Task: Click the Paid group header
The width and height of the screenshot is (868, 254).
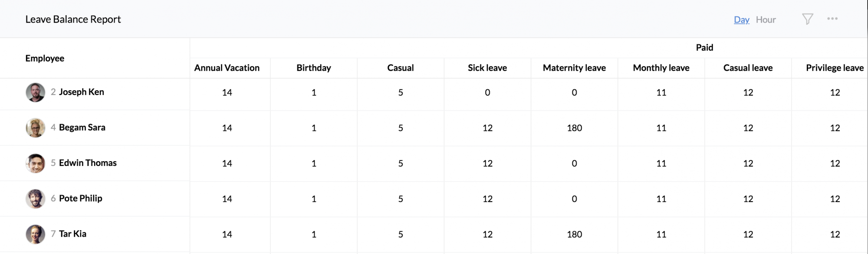Action: click(x=704, y=48)
